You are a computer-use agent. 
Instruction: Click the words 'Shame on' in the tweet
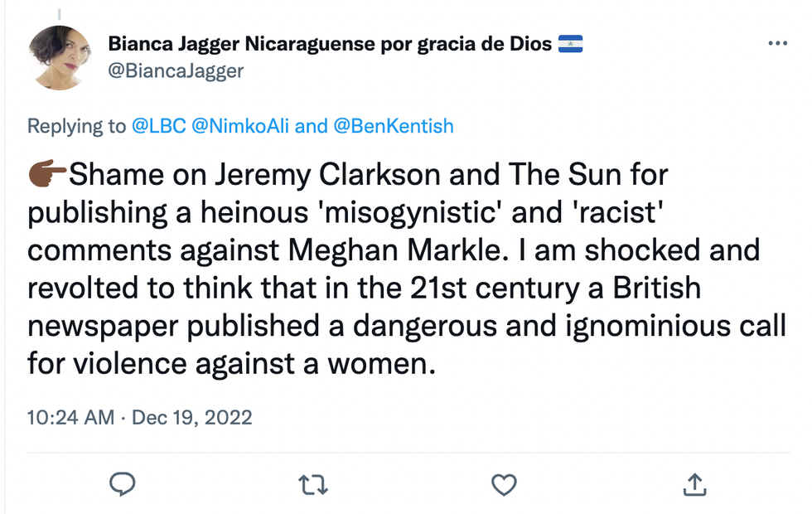[x=118, y=176]
